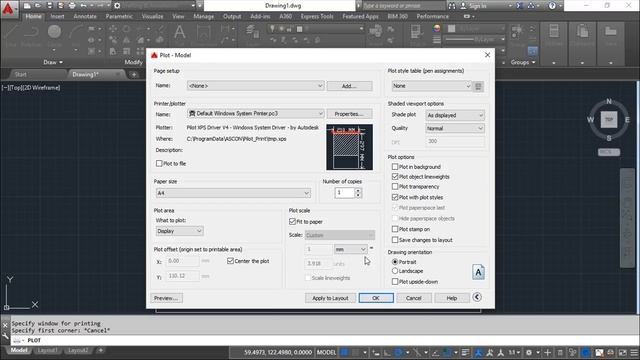Select the Polyline tool in Draw panel
640x360 pixels.
click(x=32, y=35)
